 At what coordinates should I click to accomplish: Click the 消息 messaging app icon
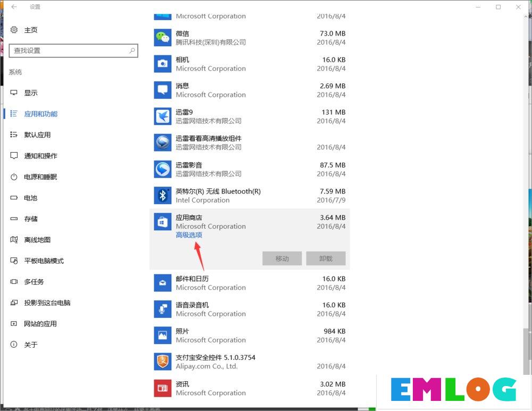162,90
